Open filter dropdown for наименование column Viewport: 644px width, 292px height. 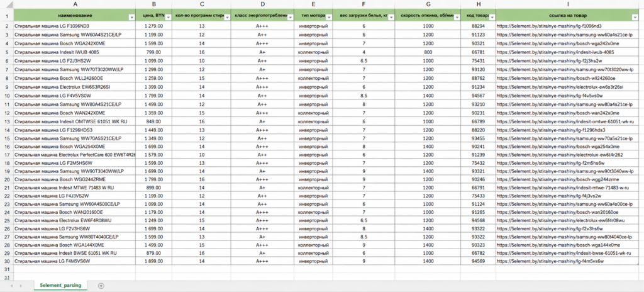[131, 17]
